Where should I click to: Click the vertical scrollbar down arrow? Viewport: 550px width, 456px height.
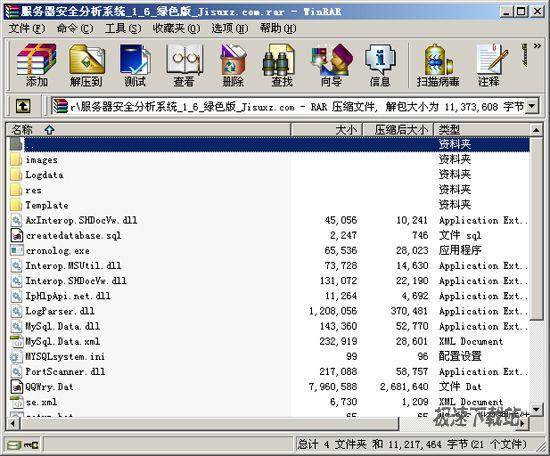tap(536, 409)
